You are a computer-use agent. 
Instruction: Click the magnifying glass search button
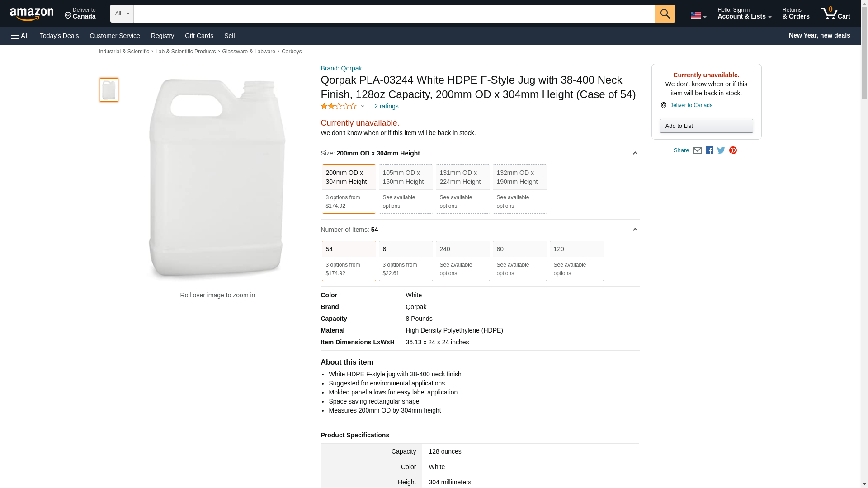pos(665,14)
